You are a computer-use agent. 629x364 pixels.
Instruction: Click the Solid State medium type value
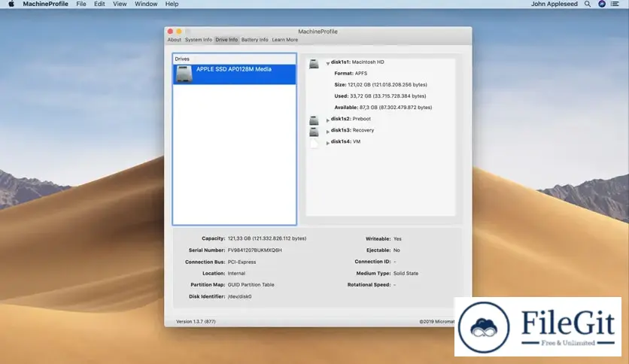[406, 273]
